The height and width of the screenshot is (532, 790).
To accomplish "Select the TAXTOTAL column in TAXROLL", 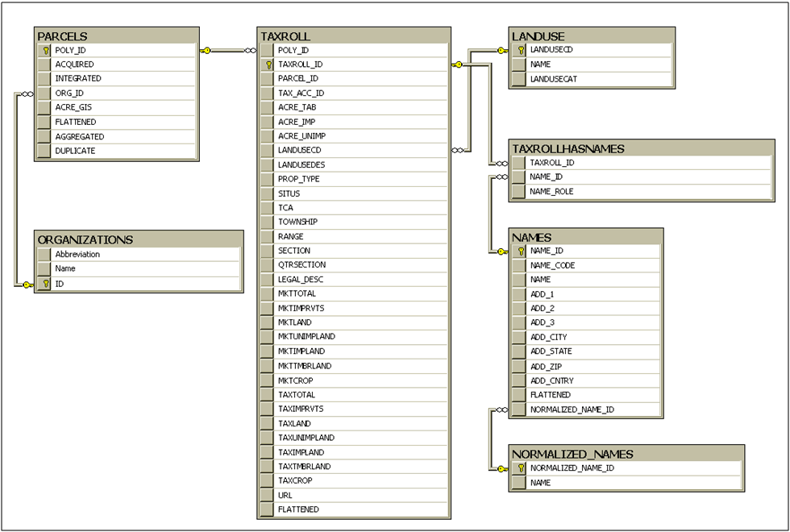I will click(354, 395).
